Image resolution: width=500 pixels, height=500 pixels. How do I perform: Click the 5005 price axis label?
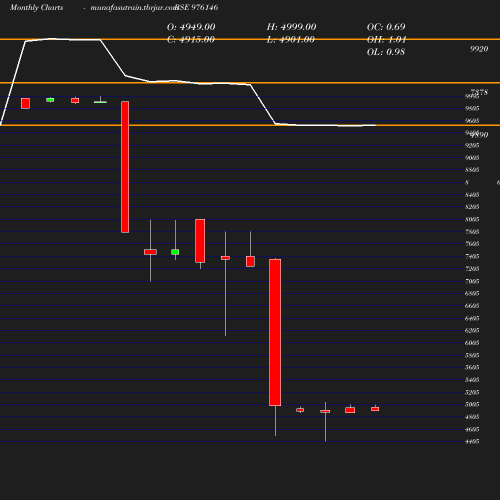(472, 404)
